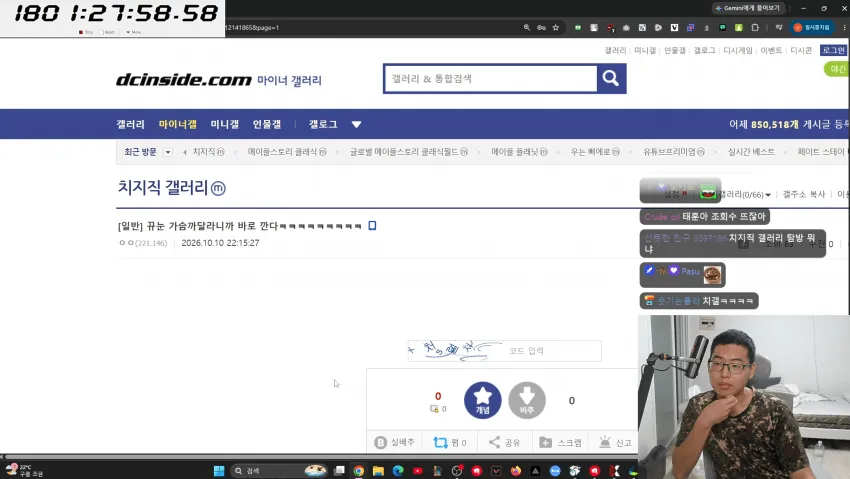Open the 미니갤 tab in blue nav bar
The width and height of the screenshot is (850, 479).
click(225, 124)
